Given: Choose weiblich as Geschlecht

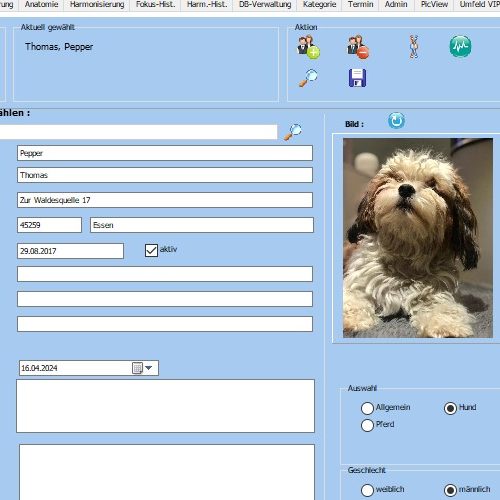Looking at the screenshot, I should [367, 490].
